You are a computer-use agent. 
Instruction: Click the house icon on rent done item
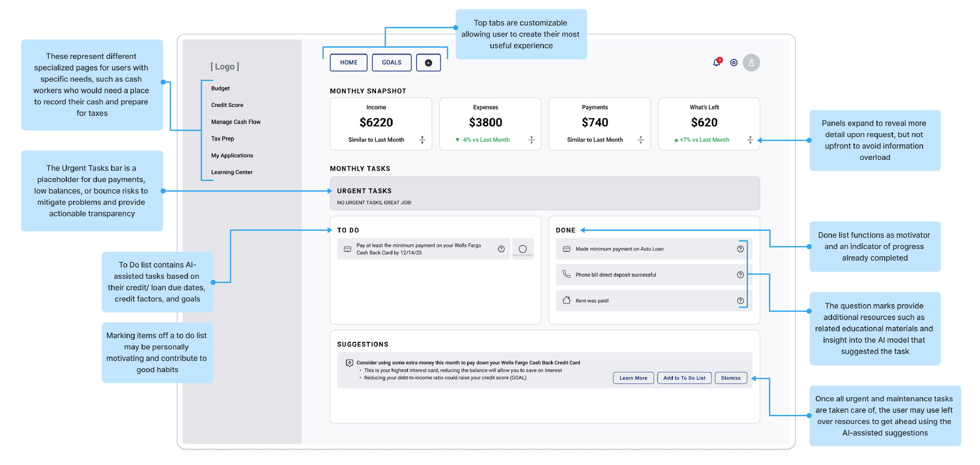566,300
